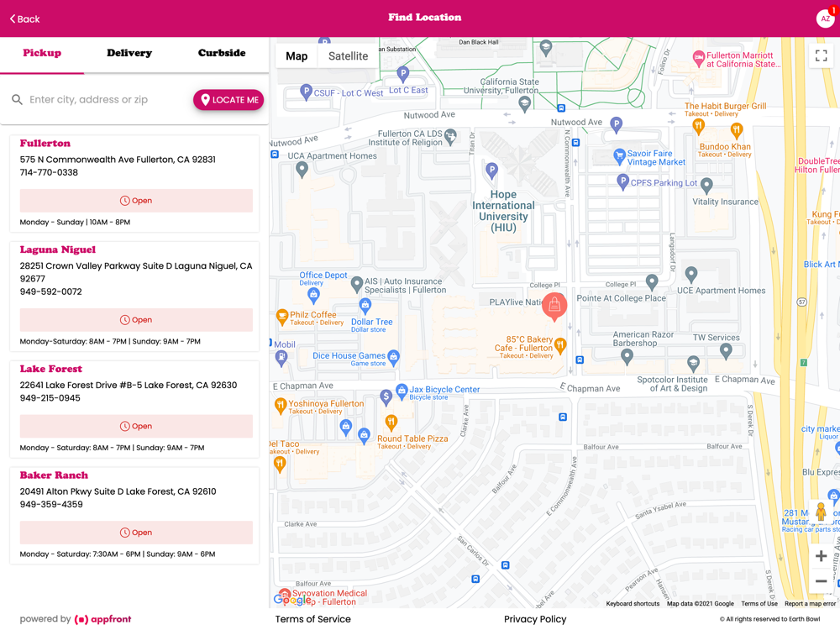This screenshot has width=840, height=630.
Task: Zoom in the map with plus
Action: 821,556
